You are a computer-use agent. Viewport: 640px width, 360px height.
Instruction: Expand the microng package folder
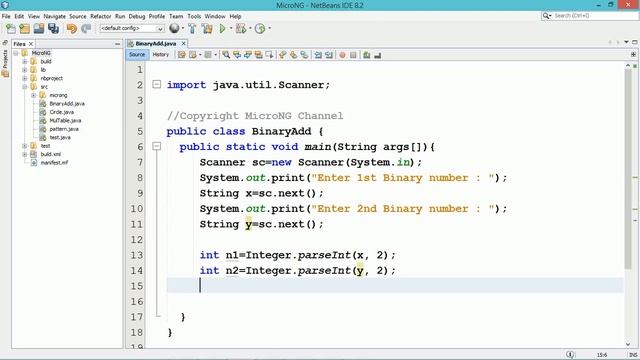click(x=33, y=95)
